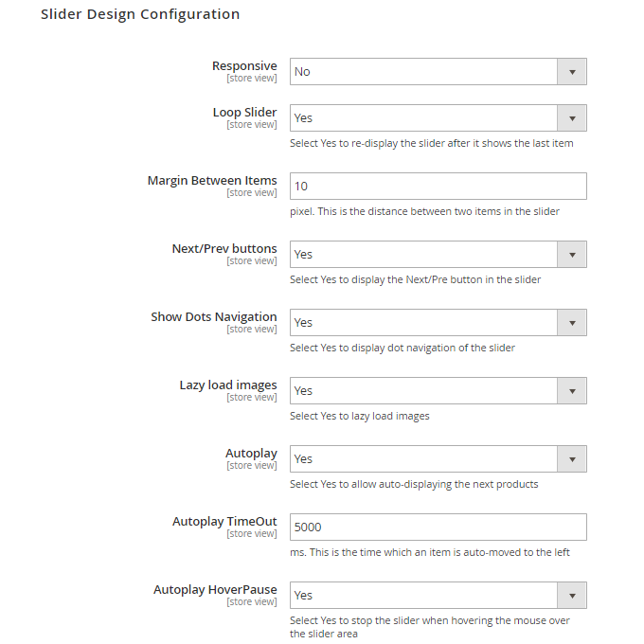Open the Show Dots Navigation dropdown
Viewport: 644px width, 644px height.
[x=423, y=323]
